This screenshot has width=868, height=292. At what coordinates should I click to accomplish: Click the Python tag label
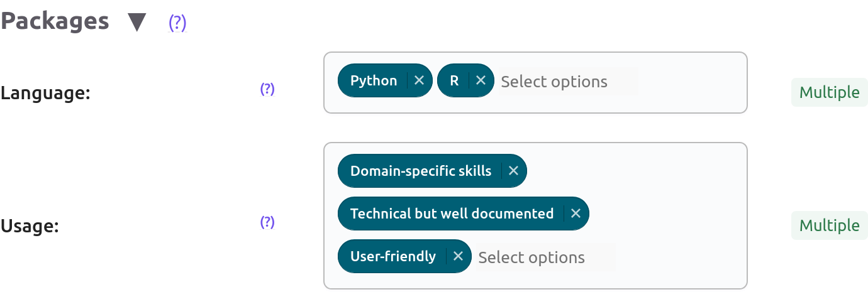point(374,80)
